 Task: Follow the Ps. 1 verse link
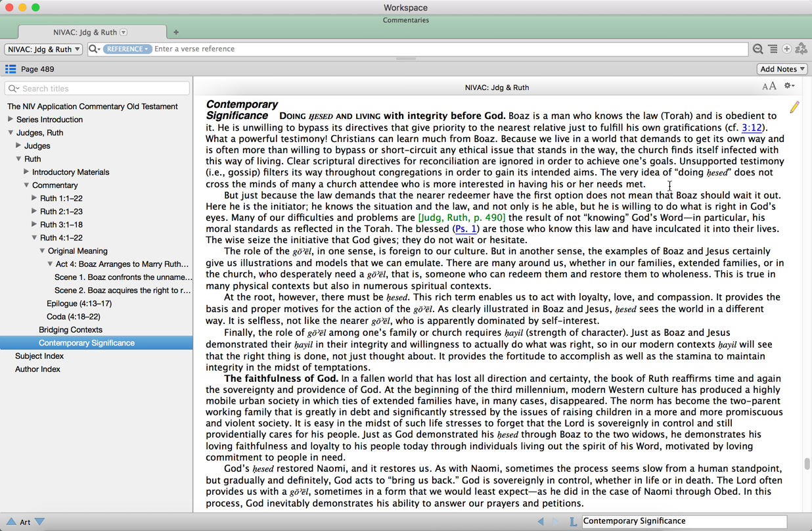466,229
